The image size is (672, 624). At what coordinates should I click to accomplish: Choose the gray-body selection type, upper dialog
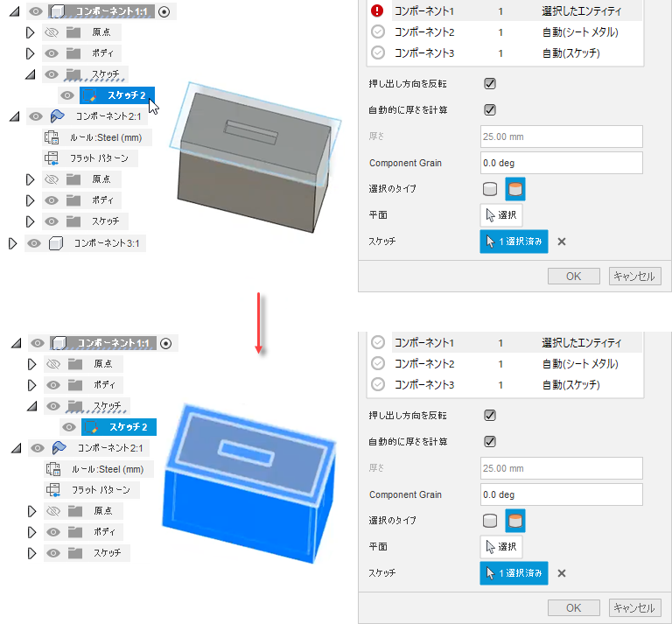(x=490, y=189)
